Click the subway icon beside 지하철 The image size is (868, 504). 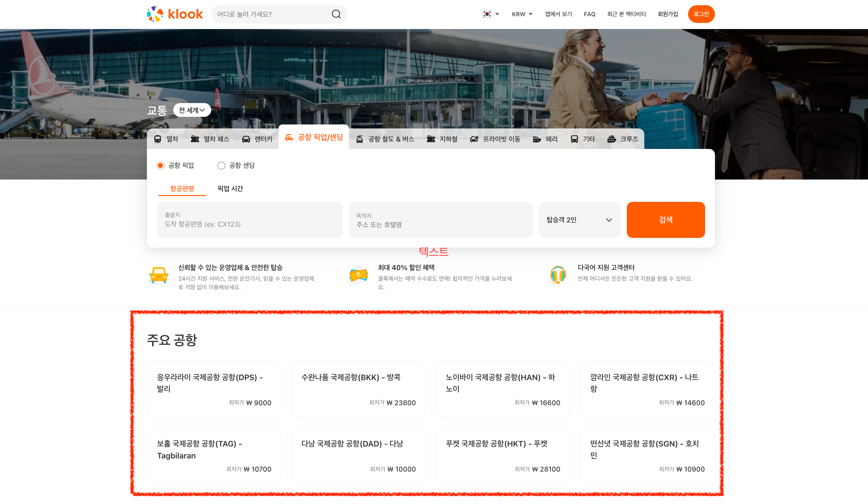pos(431,139)
